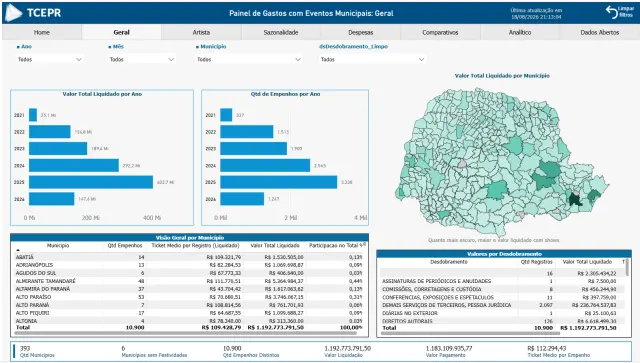Click the Municípios sem Festividades card
Screen dimensions: 640x363
154,352
